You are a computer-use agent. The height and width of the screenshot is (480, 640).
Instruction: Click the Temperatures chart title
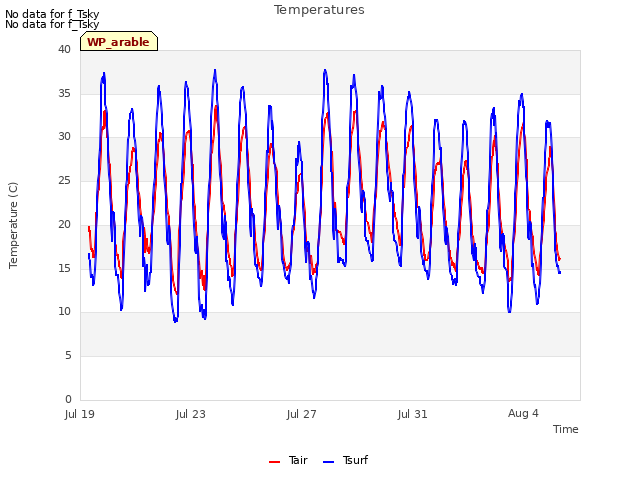pyautogui.click(x=319, y=10)
